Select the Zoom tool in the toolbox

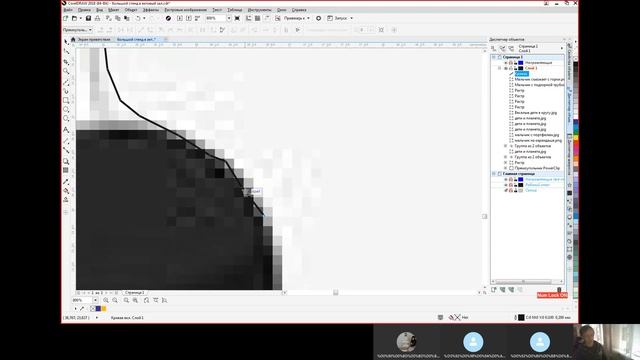tap(66, 71)
